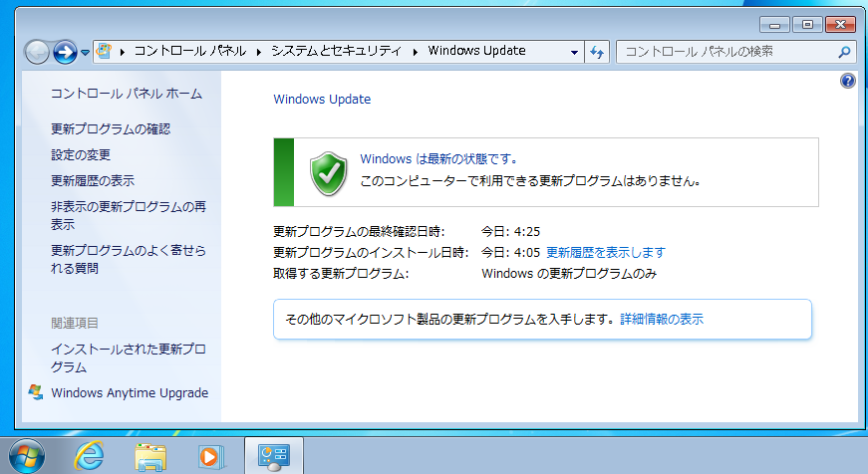Open インストールされた更新プログラム link

(129, 357)
